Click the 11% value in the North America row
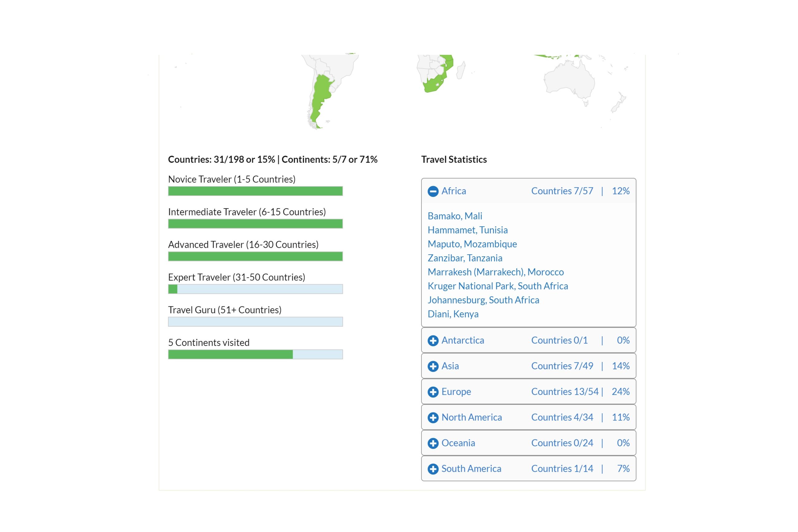 pyautogui.click(x=621, y=417)
